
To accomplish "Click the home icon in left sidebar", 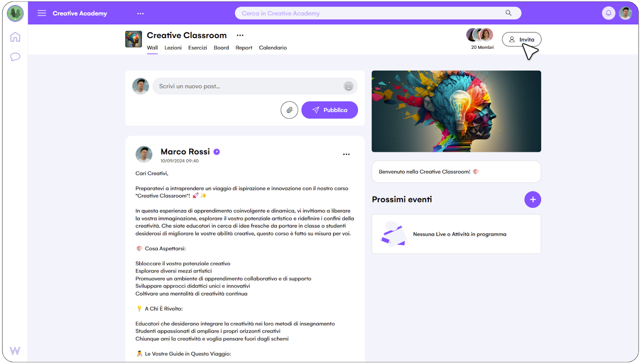I will [x=15, y=37].
